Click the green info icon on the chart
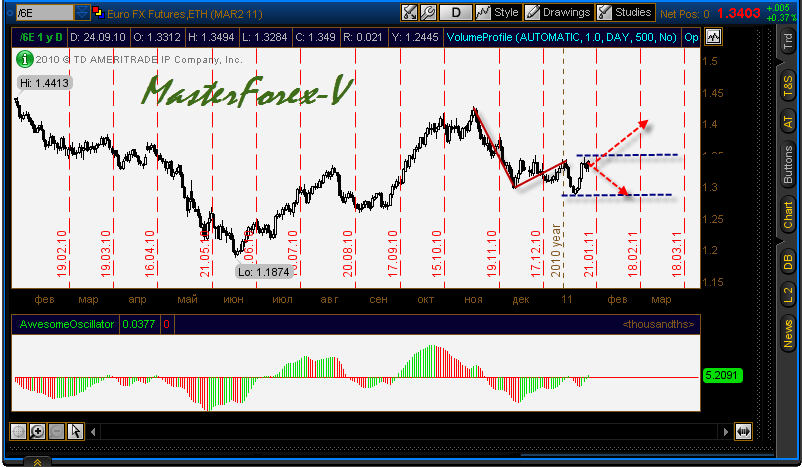The height and width of the screenshot is (467, 802). coord(25,59)
